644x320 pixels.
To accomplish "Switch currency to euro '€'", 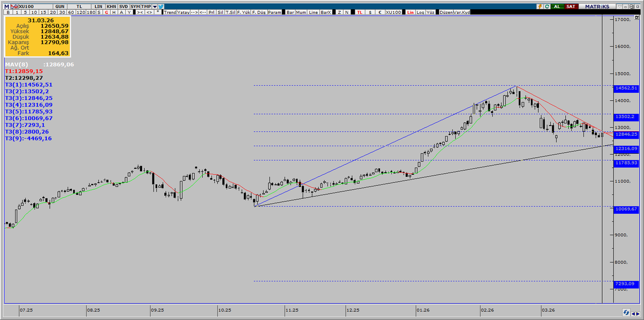I will pos(380,12).
